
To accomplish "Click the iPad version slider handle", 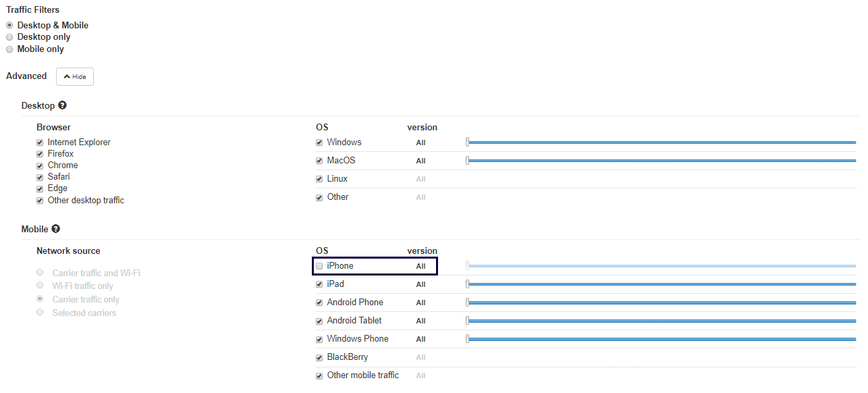I will 467,284.
